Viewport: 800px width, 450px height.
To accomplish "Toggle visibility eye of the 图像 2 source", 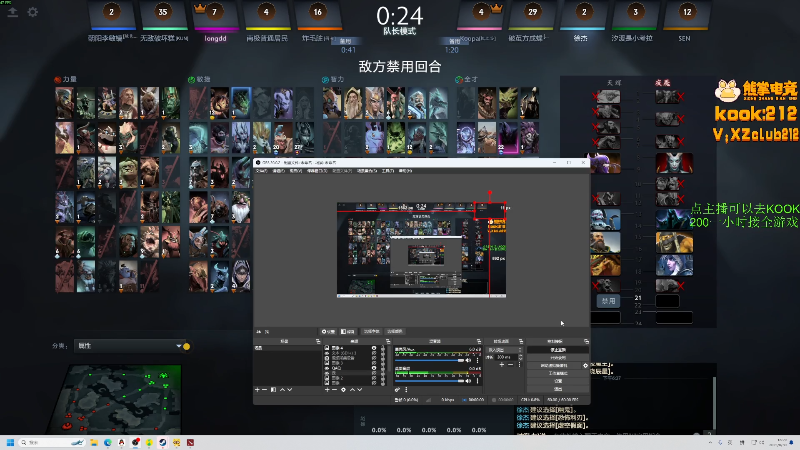I will click(374, 378).
